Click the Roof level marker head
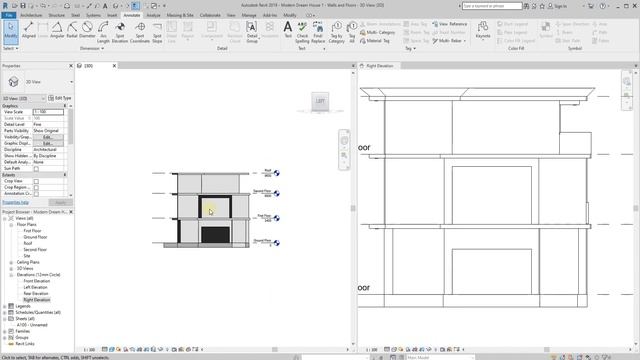The width and height of the screenshot is (640, 360). 277,173
